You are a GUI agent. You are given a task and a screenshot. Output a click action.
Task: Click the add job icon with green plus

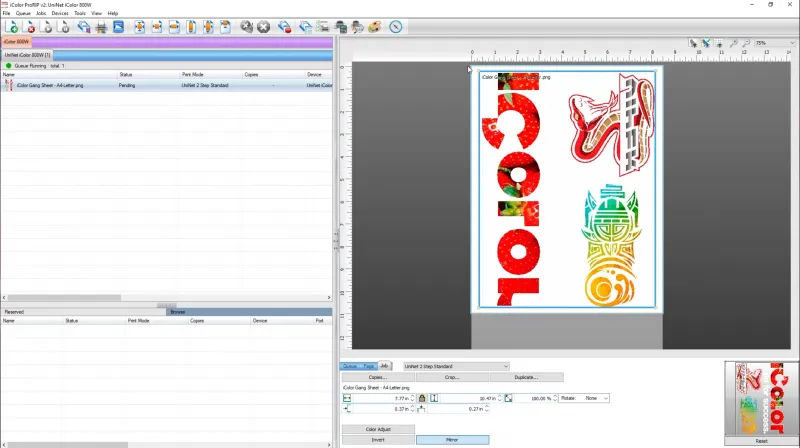coord(12,27)
